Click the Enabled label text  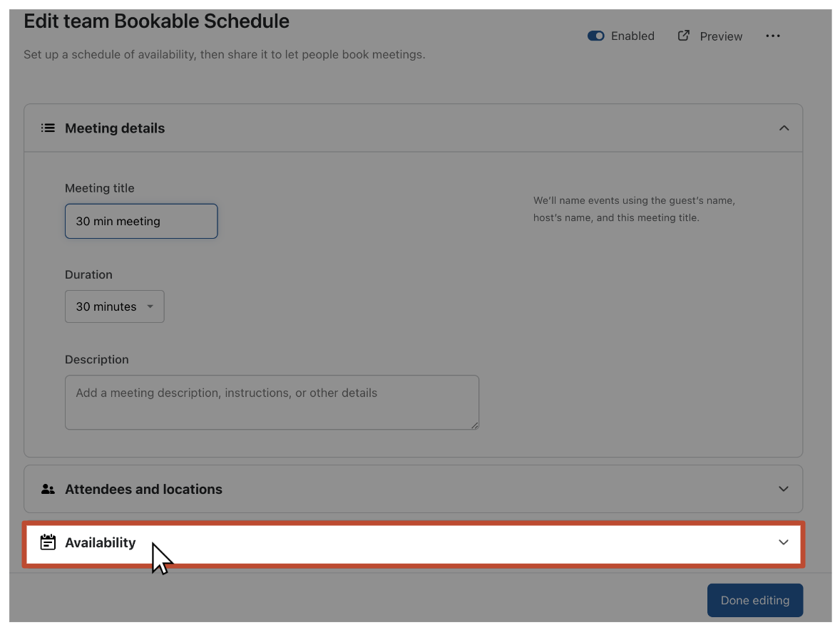tap(632, 36)
